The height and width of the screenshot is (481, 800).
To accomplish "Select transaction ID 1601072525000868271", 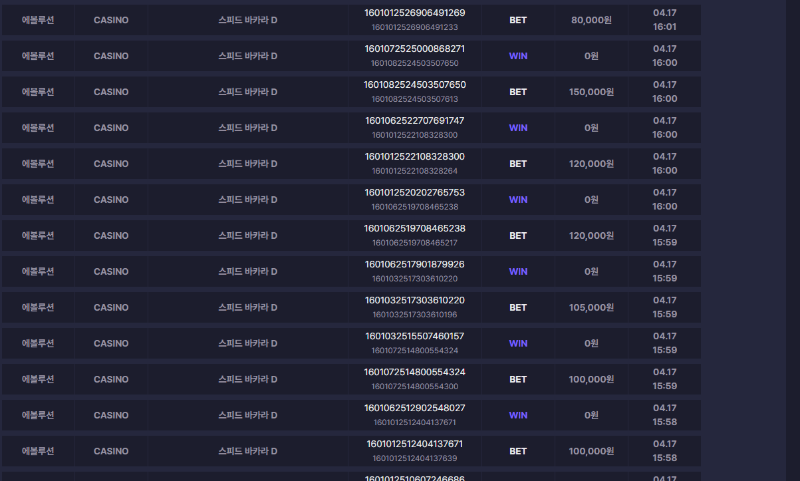I will [x=415, y=49].
